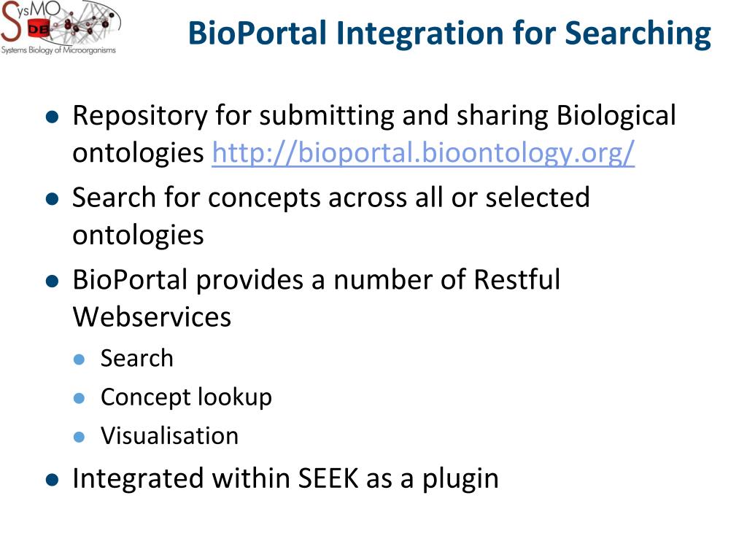The height and width of the screenshot is (560, 747).
Task: Click the Integrated within SEEK as a plugin line
Action: [x=285, y=478]
